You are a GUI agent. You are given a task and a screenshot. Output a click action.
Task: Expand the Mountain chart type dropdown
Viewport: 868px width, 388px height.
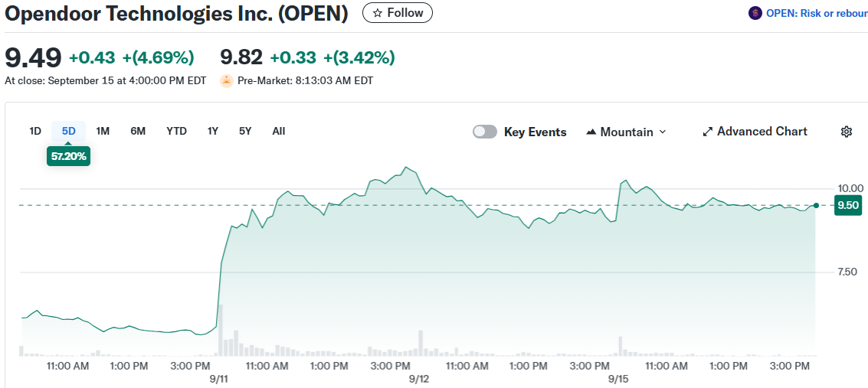click(626, 132)
